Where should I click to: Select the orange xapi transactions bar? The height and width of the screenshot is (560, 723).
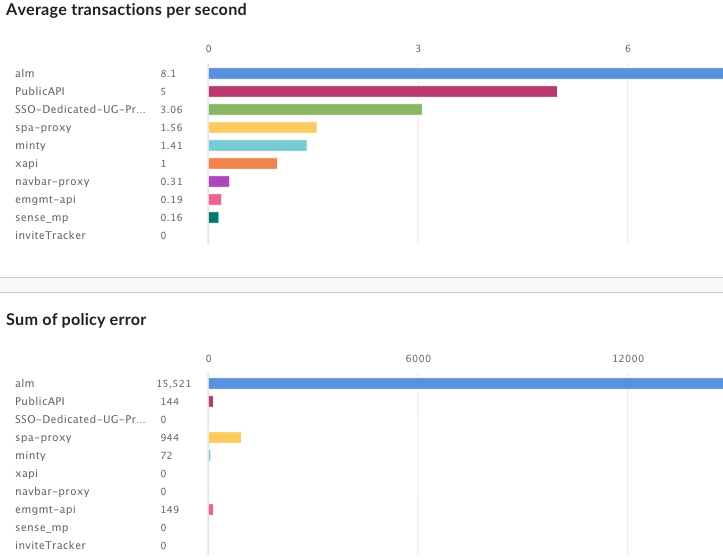click(242, 163)
